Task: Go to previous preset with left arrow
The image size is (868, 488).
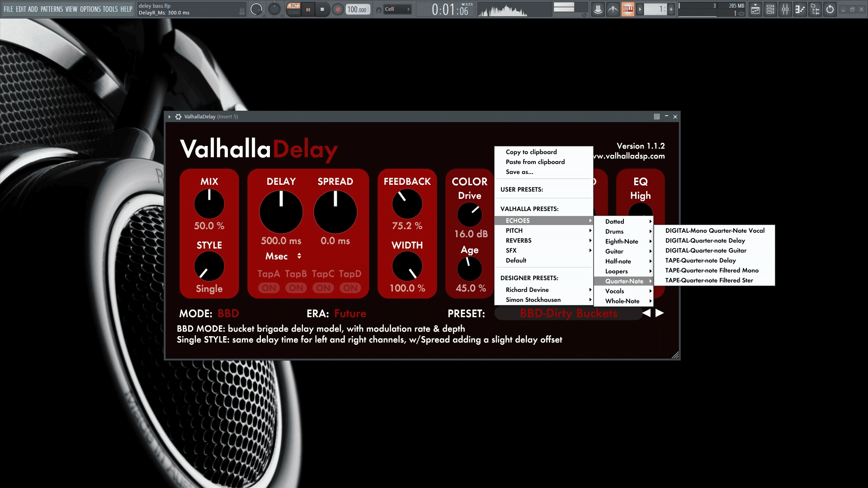Action: [x=646, y=313]
